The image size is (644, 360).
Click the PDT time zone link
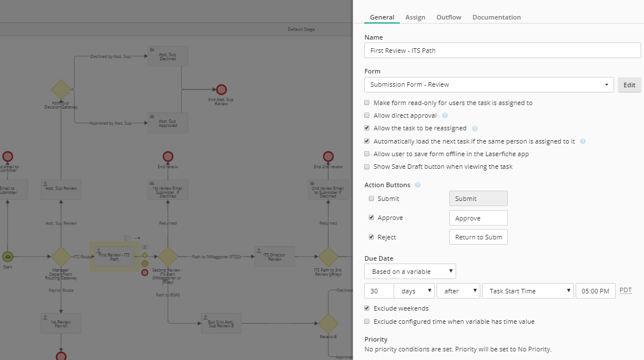[626, 291]
